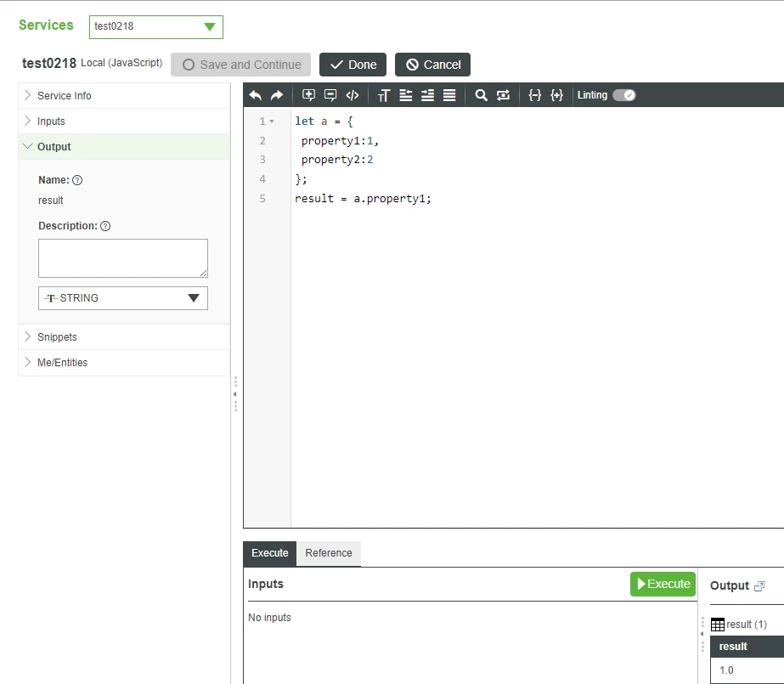The height and width of the screenshot is (684, 784).
Task: Click inside the Description text area
Action: (123, 258)
